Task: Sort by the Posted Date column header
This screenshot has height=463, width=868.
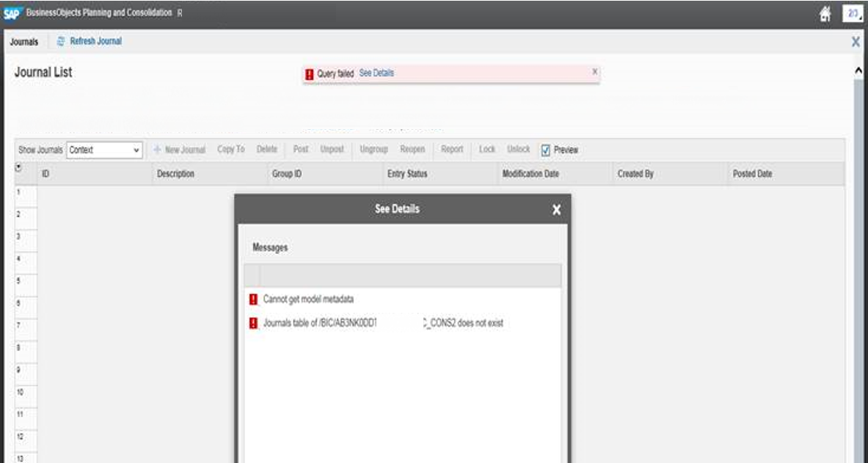Action: tap(786, 174)
